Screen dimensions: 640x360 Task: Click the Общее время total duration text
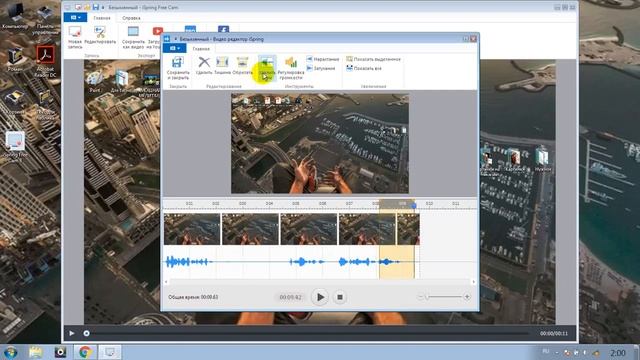pos(193,297)
